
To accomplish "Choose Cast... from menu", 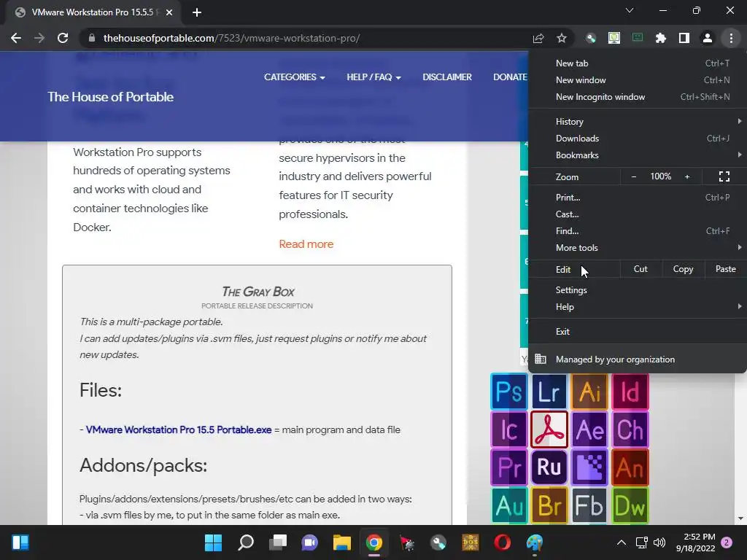I will pyautogui.click(x=638, y=214).
